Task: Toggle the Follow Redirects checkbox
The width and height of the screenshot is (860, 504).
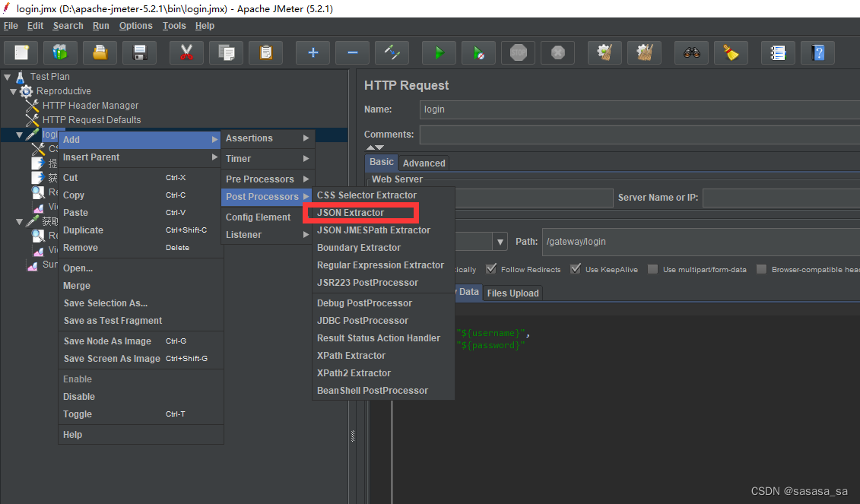Action: (x=491, y=269)
